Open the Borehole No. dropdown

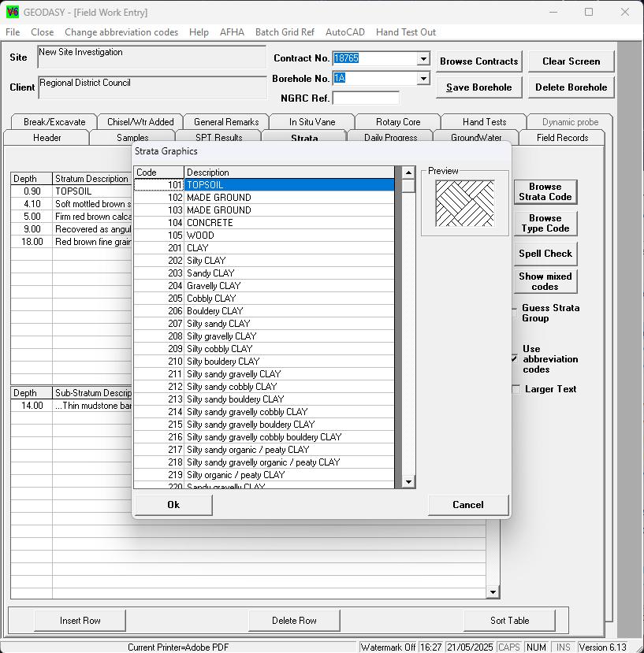pos(423,78)
